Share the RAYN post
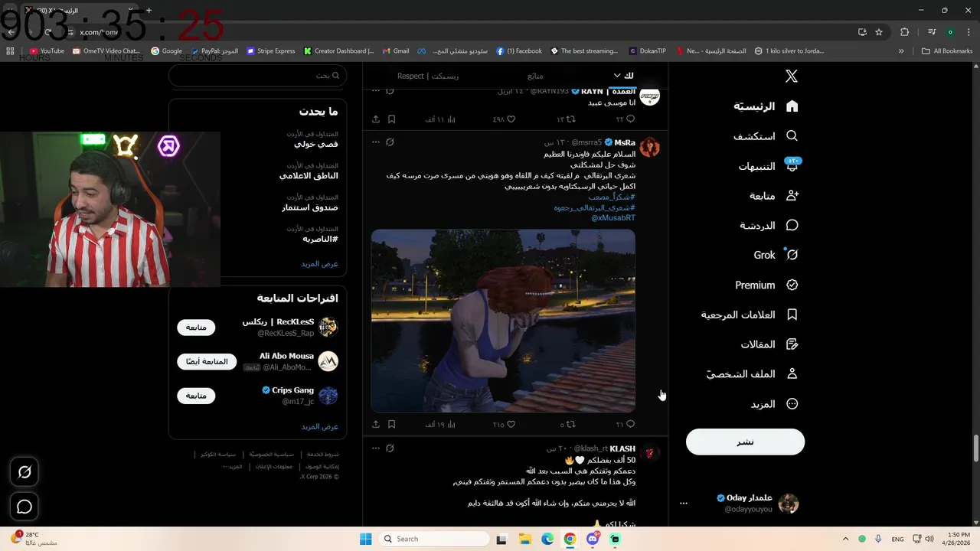The image size is (980, 551). (375, 119)
